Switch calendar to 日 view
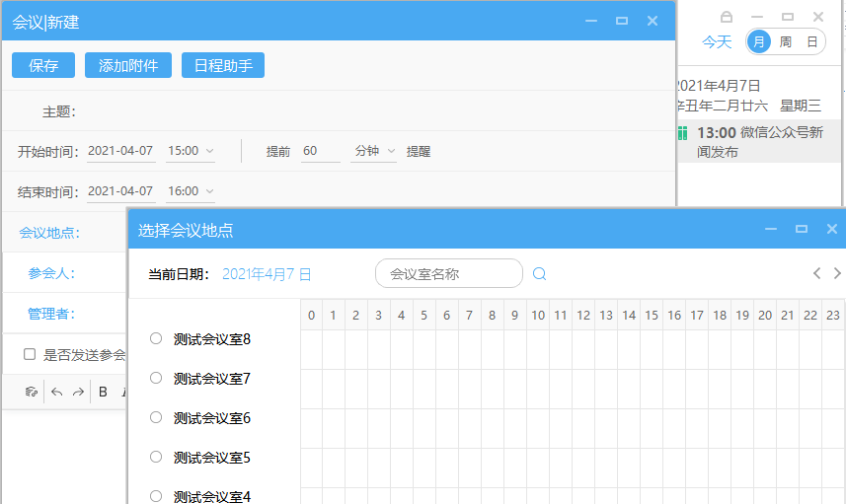Screen dimensions: 846x504 pos(811,41)
